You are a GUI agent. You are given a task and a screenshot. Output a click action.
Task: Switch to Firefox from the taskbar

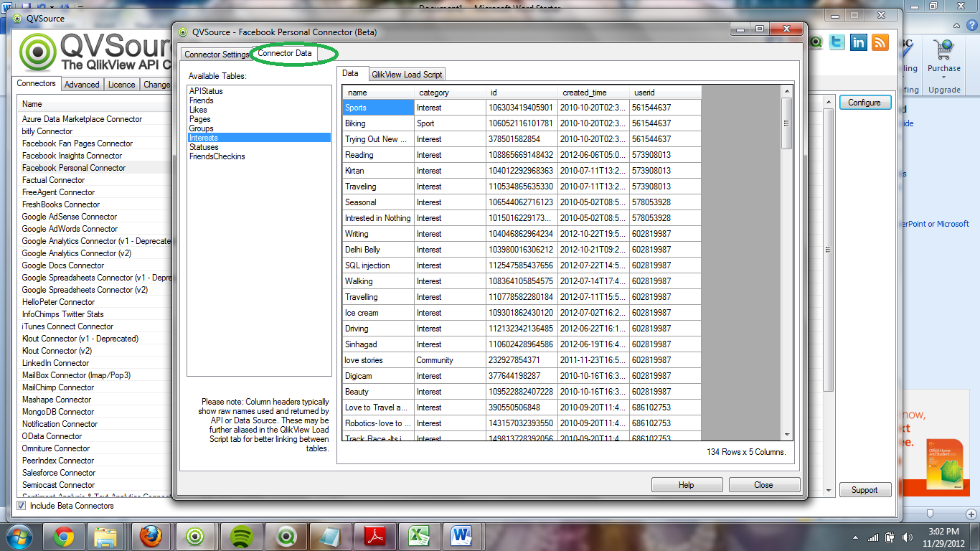click(151, 536)
